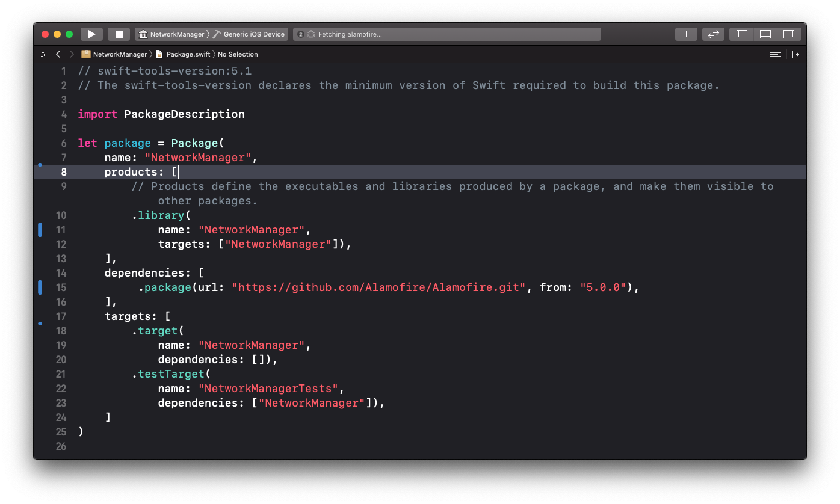Click the change bar beside line 15
This screenshot has width=840, height=504.
(40, 287)
